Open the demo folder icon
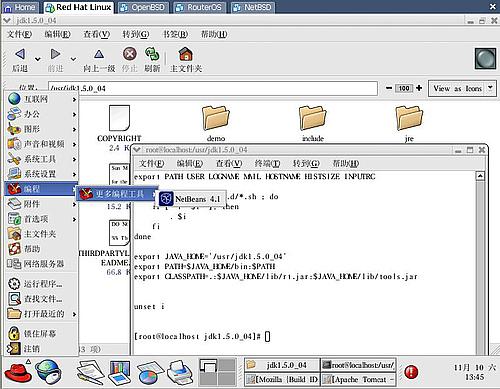This screenshot has width=500, height=389. tap(216, 118)
